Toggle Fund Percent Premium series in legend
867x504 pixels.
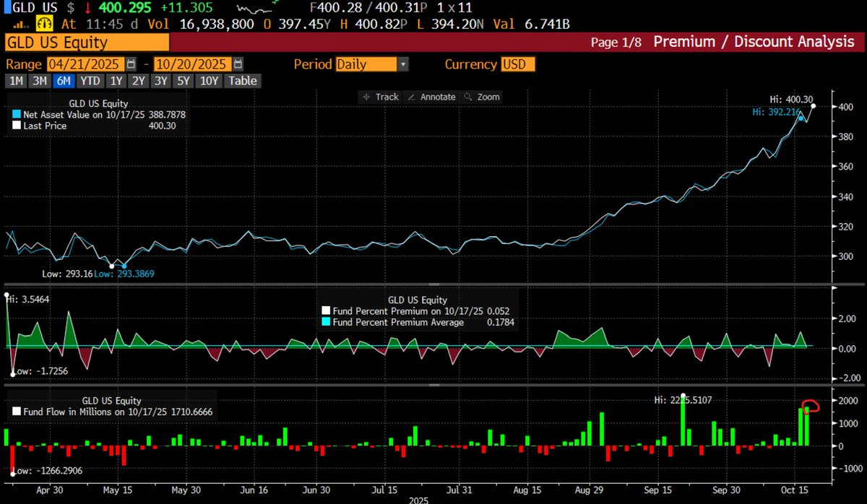(x=416, y=310)
